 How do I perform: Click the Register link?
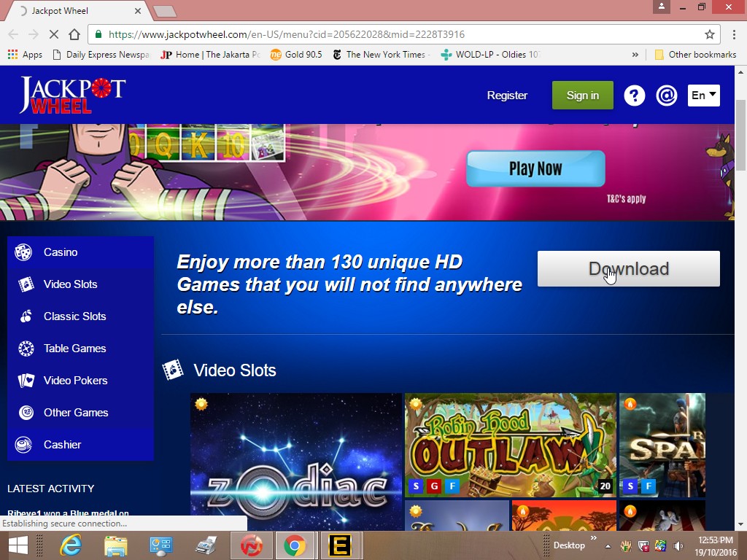coord(507,96)
